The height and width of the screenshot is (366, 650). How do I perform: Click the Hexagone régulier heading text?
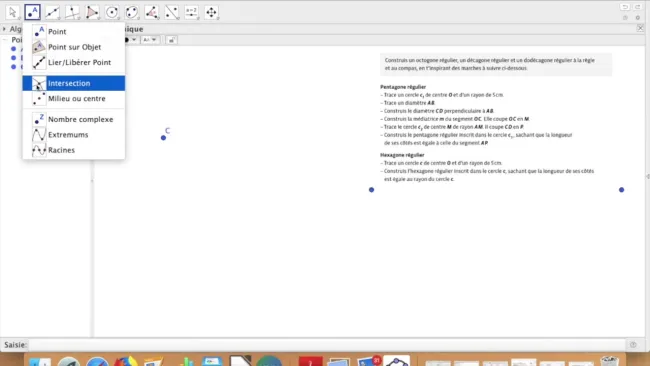click(402, 155)
